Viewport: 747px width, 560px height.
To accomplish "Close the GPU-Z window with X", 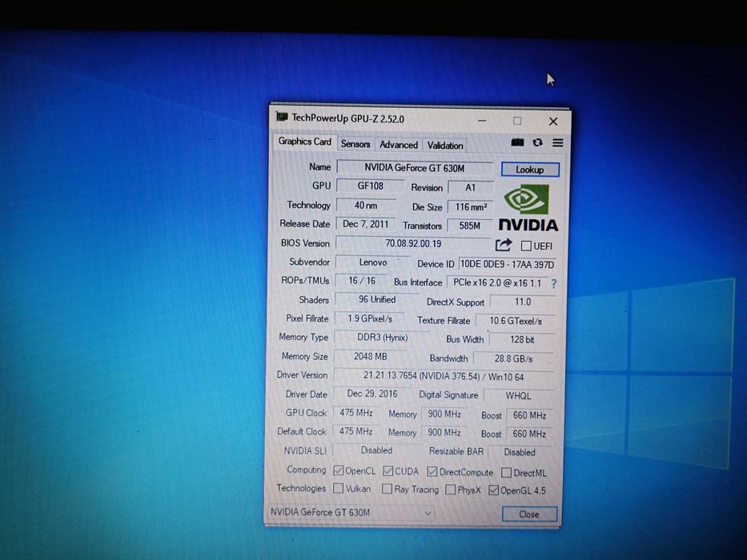I will tap(553, 122).
